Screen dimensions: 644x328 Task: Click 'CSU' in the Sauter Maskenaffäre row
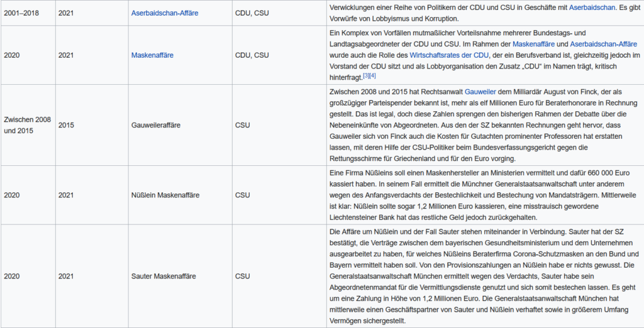pyautogui.click(x=242, y=276)
